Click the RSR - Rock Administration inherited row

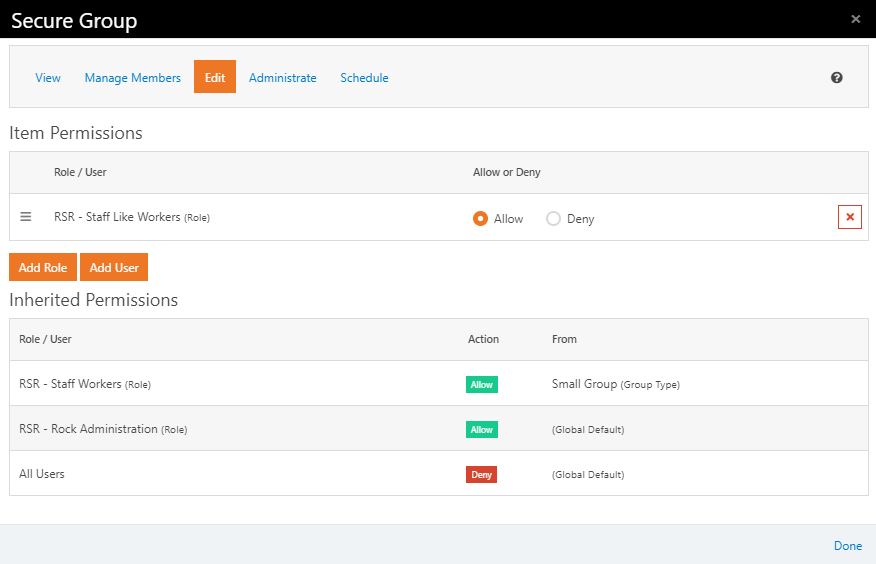click(x=439, y=429)
